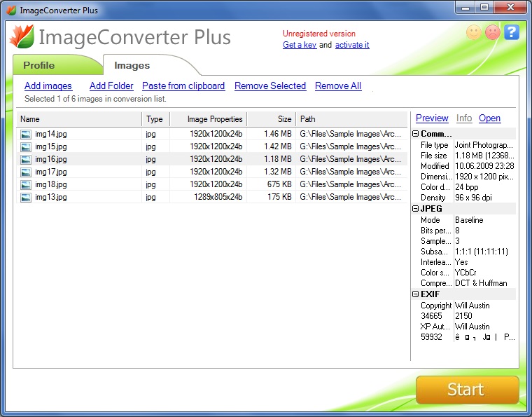Click the Add images link
This screenshot has width=532, height=417.
[x=48, y=86]
